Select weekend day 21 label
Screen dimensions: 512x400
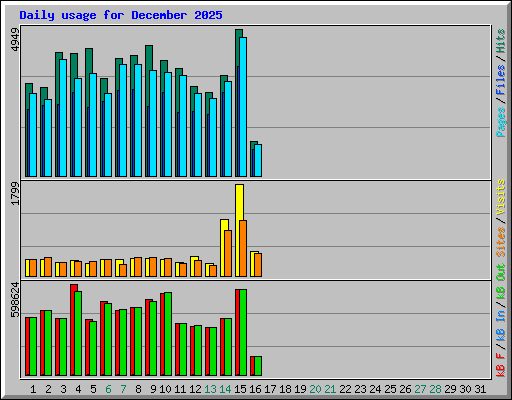[x=330, y=389]
